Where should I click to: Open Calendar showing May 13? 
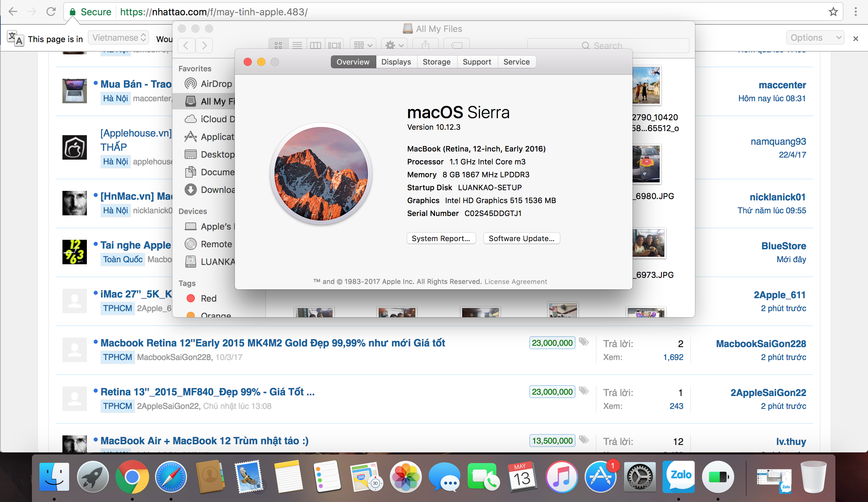[522, 477]
